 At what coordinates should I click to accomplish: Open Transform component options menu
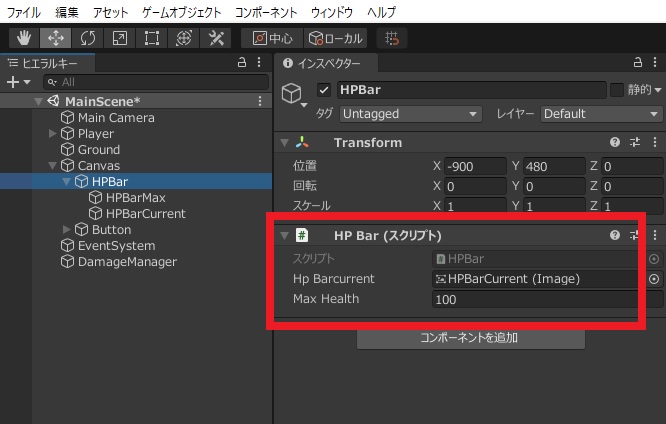(x=655, y=142)
